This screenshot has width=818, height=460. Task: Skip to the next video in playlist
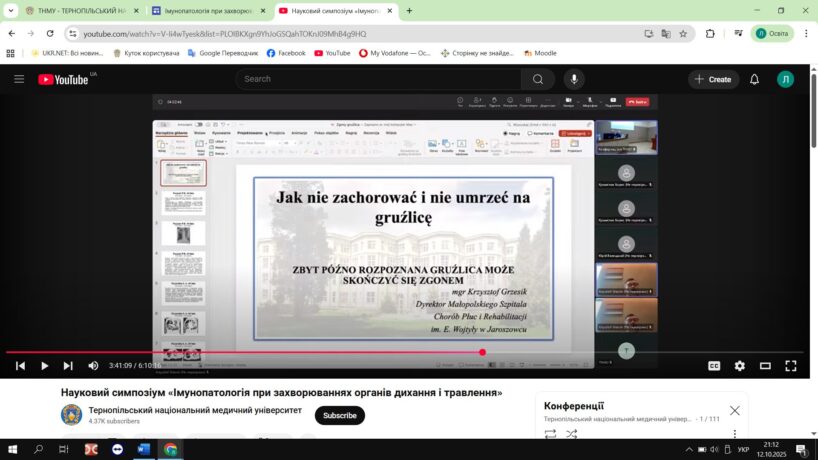[x=68, y=366]
